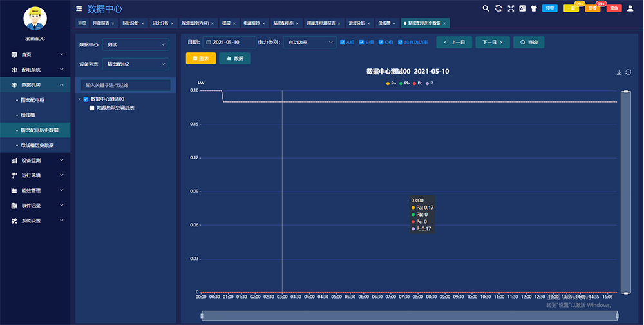Toggle fullscreen mode icon
The width and height of the screenshot is (644, 325).
click(511, 8)
